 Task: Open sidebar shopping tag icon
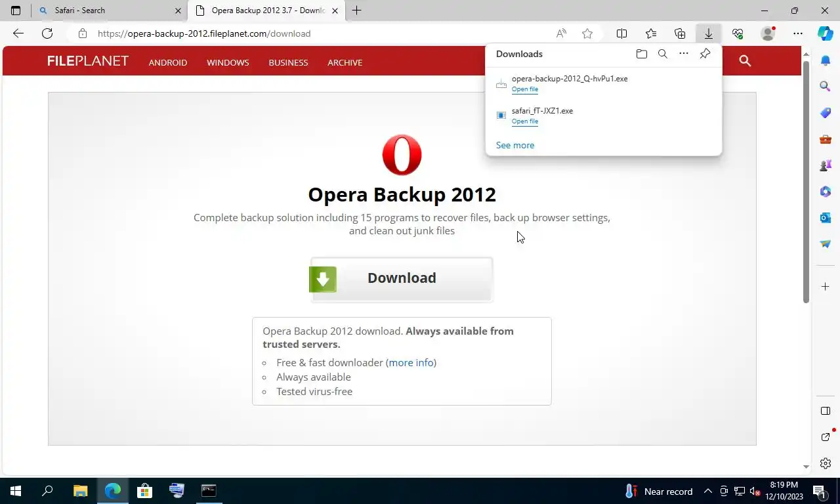click(826, 113)
